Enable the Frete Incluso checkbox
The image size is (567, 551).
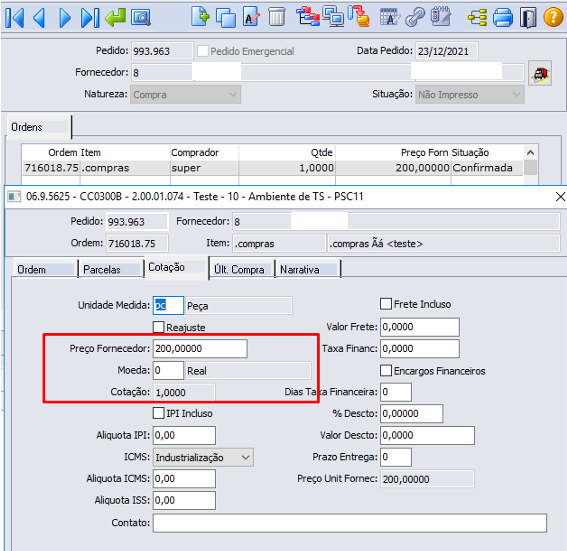pyautogui.click(x=386, y=304)
